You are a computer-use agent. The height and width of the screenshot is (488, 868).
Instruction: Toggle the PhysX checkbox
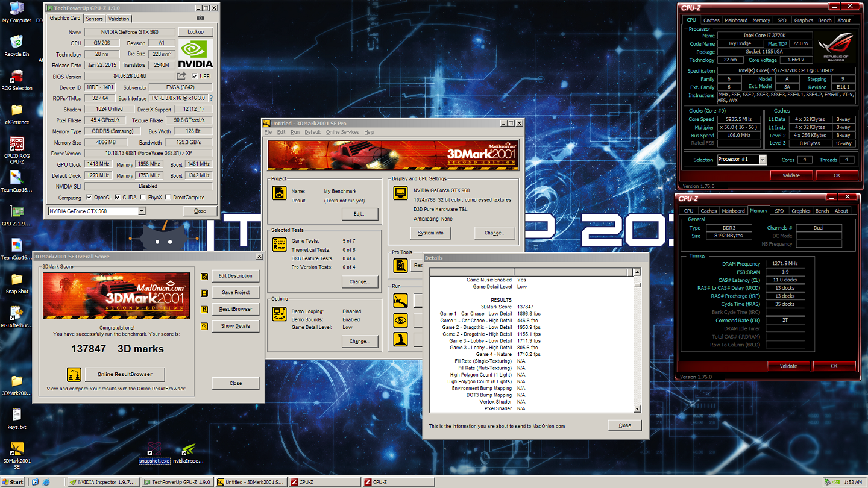click(143, 197)
